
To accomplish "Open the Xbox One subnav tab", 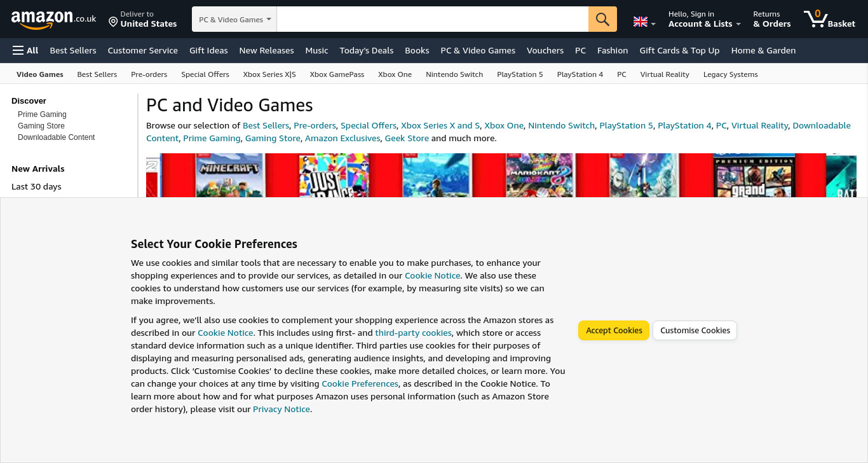I will (395, 74).
